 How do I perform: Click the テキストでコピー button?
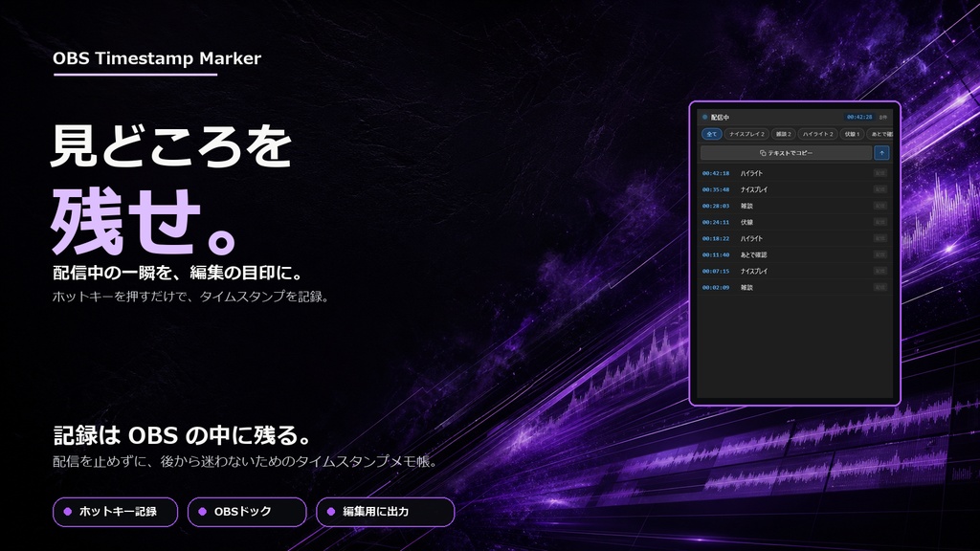(787, 152)
